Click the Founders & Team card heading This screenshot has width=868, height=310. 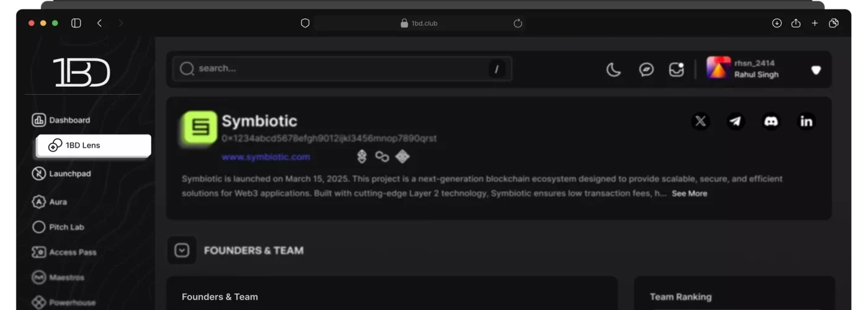219,297
